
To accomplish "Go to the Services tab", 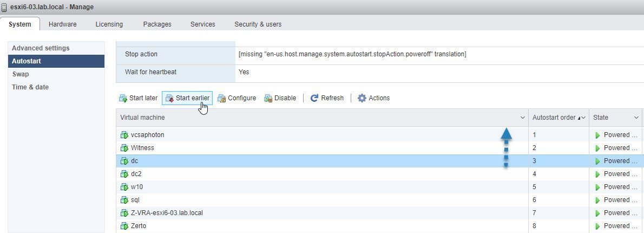I will (203, 24).
